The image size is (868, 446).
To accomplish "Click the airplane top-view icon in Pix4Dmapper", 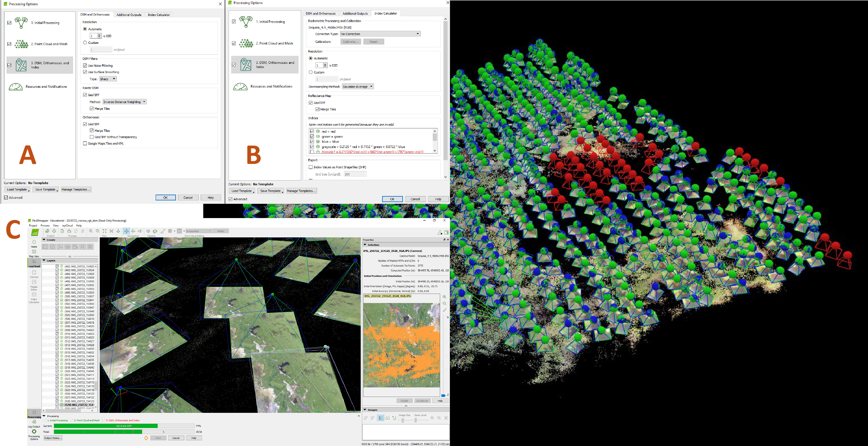I will click(x=118, y=231).
